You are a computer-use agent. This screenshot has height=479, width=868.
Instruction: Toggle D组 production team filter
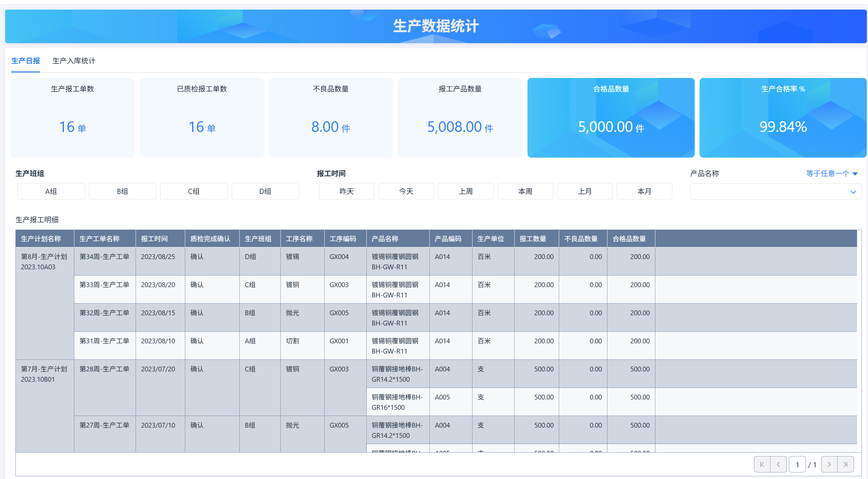click(265, 191)
